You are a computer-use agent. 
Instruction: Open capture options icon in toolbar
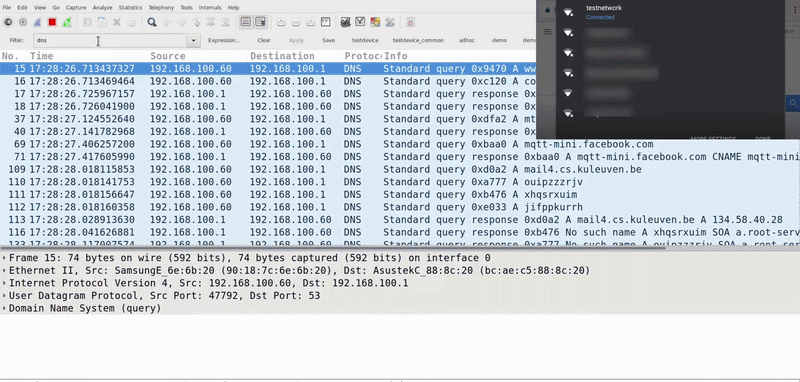point(23,22)
